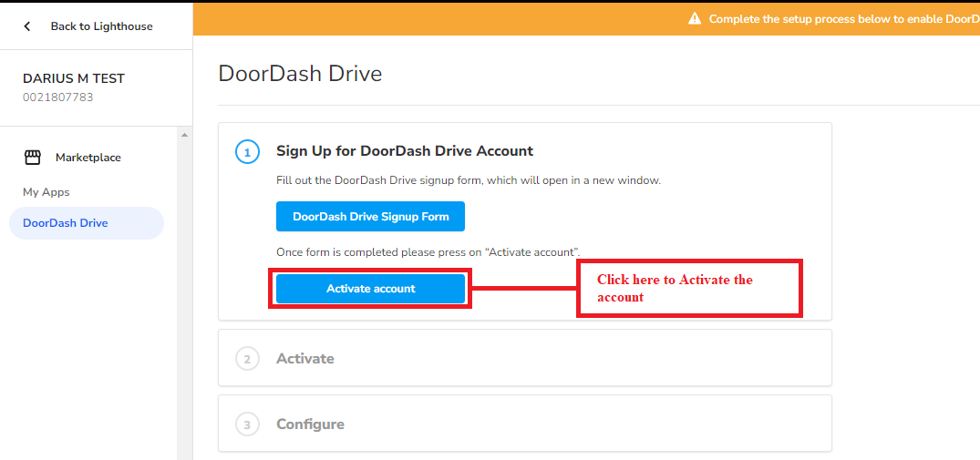Click the step 1 circle number icon
Viewport: 980px width, 460px height.
pos(247,151)
